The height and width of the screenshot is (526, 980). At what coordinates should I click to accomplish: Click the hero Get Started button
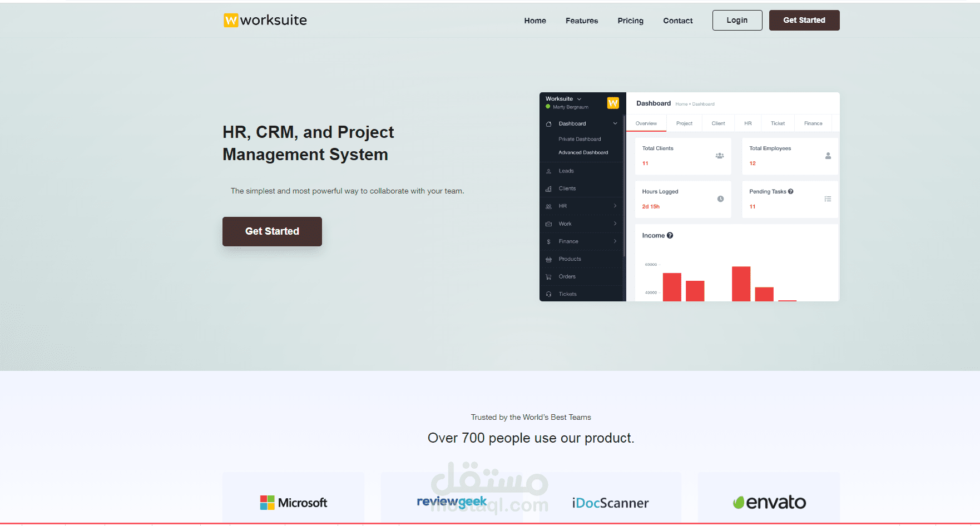[x=272, y=231]
